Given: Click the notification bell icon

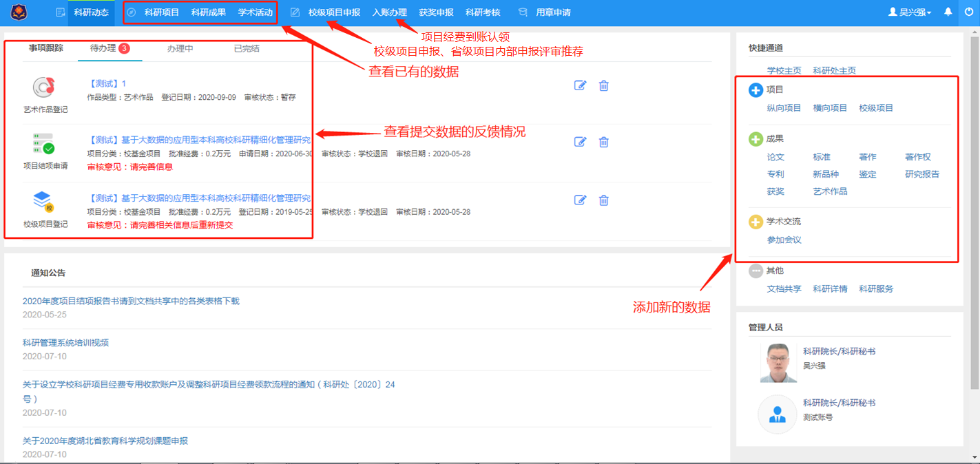Looking at the screenshot, I should click(x=948, y=12).
